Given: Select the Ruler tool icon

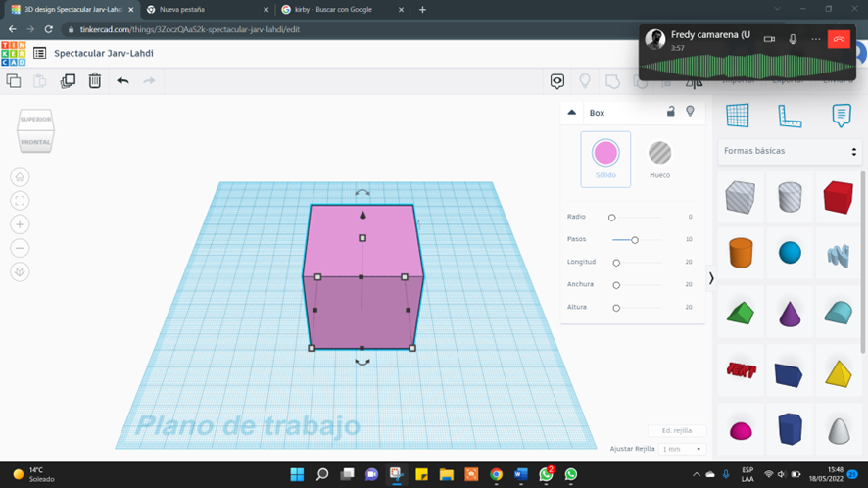Looking at the screenshot, I should 790,116.
